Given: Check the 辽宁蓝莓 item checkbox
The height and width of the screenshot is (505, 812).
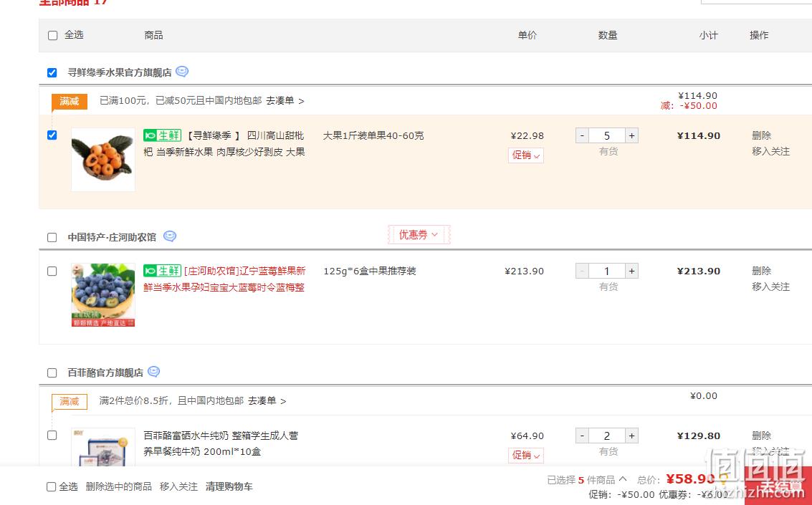Looking at the screenshot, I should (x=52, y=271).
